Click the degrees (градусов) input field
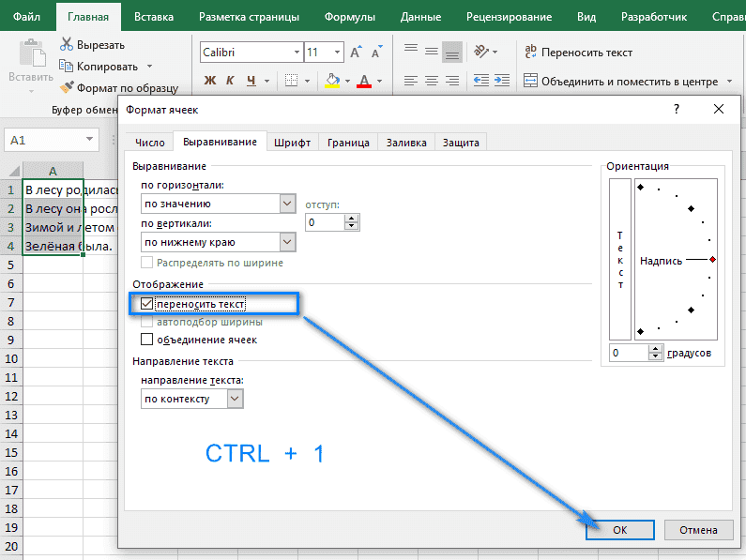 627,354
